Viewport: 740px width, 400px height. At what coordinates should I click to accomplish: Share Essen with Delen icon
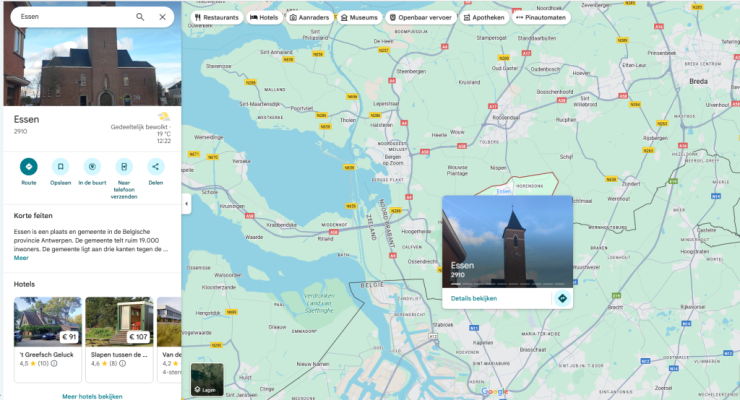point(156,167)
